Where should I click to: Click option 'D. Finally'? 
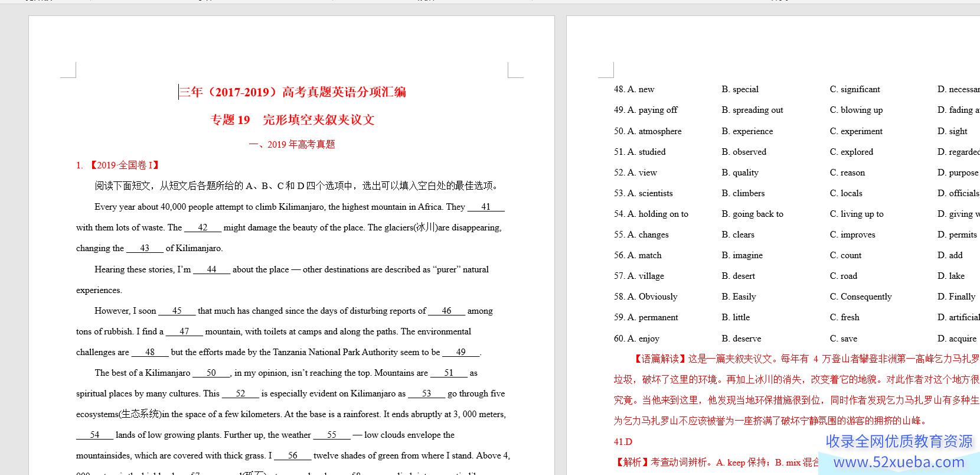click(x=956, y=297)
